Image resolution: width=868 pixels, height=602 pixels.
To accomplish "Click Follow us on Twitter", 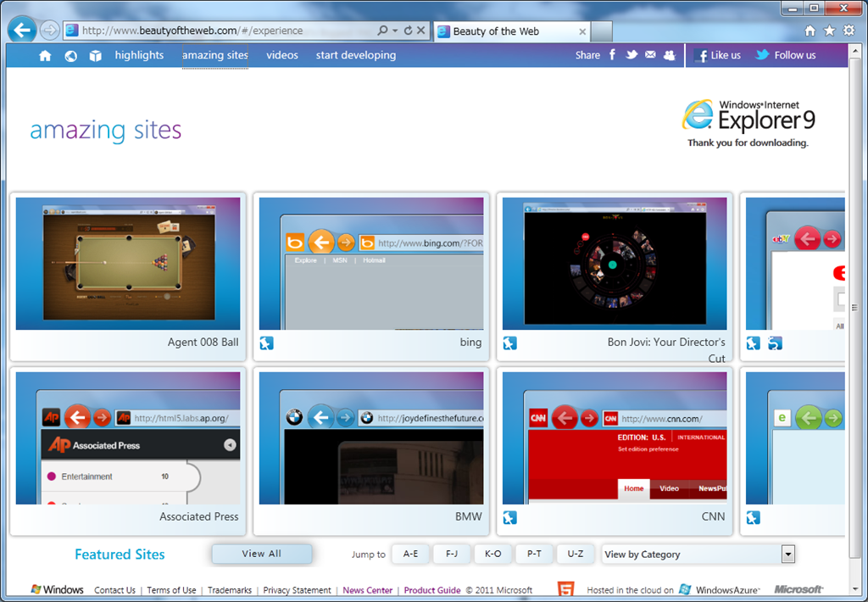I will coord(786,55).
